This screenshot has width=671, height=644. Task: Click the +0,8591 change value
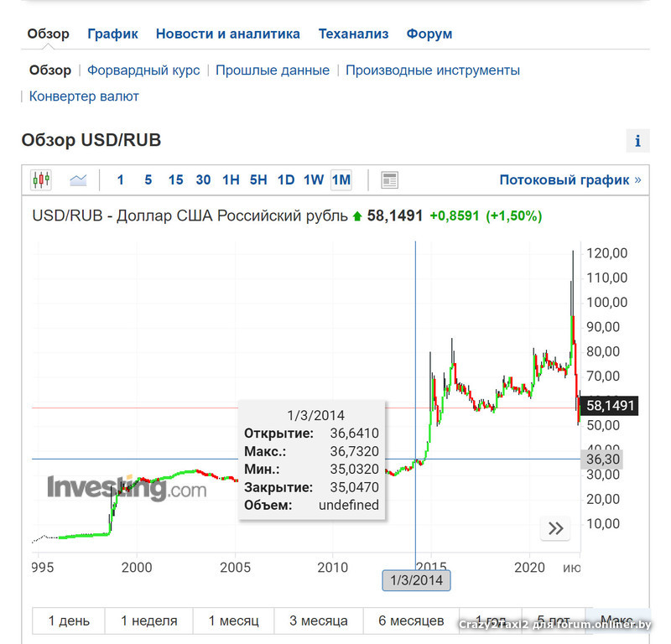454,216
